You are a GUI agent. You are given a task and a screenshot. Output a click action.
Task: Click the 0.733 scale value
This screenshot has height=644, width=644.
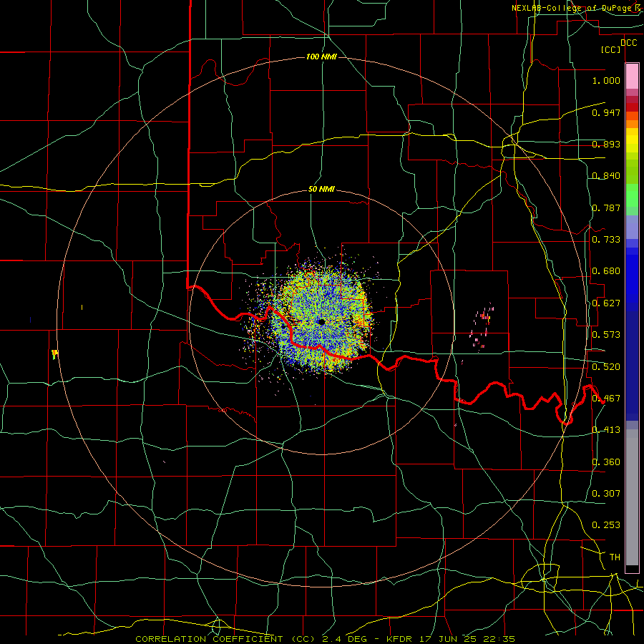click(606, 240)
